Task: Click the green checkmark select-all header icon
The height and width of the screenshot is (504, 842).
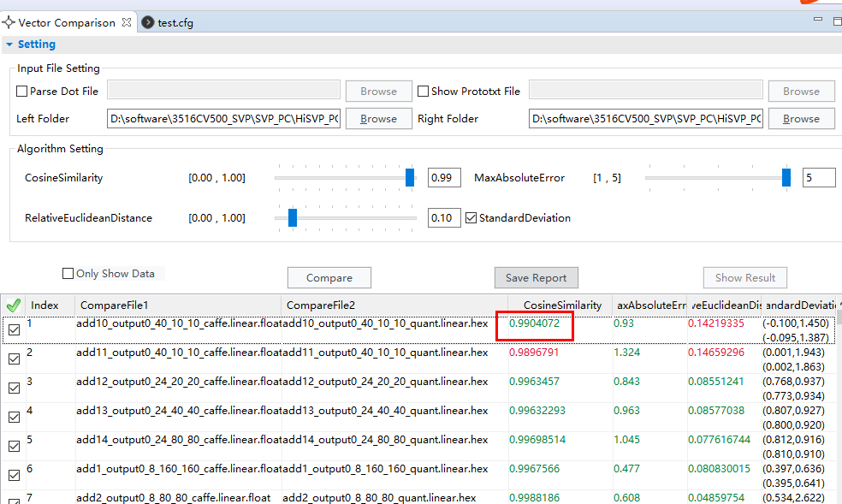Action: [x=13, y=305]
